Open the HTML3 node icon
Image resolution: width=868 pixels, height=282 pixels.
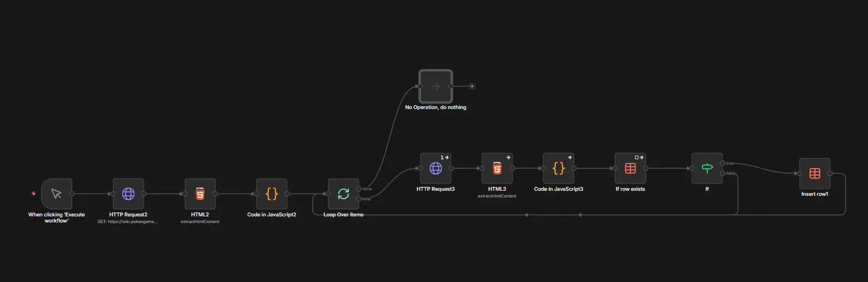click(497, 168)
